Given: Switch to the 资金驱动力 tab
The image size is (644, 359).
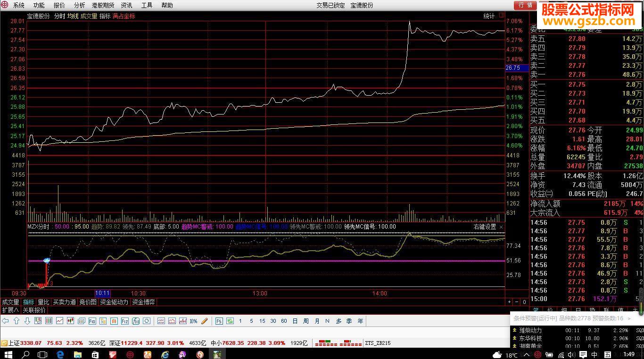Looking at the screenshot, I should (114, 302).
